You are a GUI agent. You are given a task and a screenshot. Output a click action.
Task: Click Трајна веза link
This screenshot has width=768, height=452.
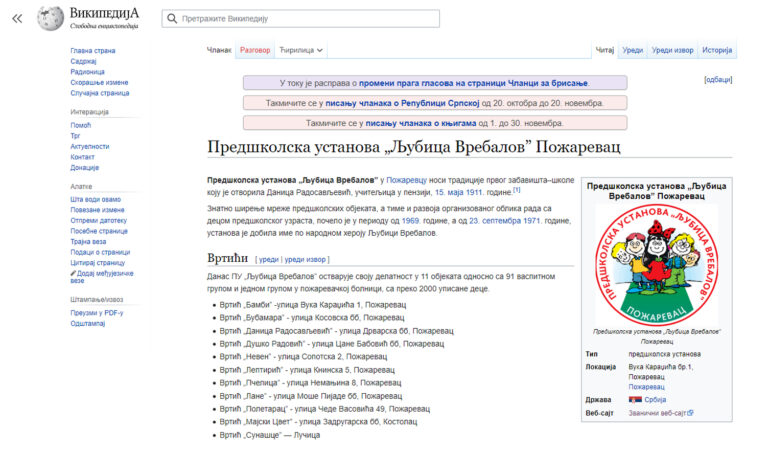click(88, 241)
